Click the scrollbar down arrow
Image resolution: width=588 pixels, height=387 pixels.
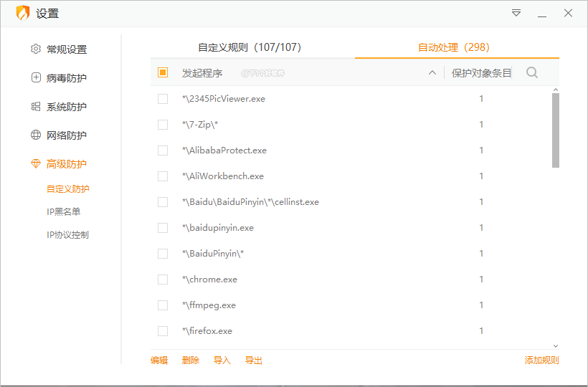556,346
